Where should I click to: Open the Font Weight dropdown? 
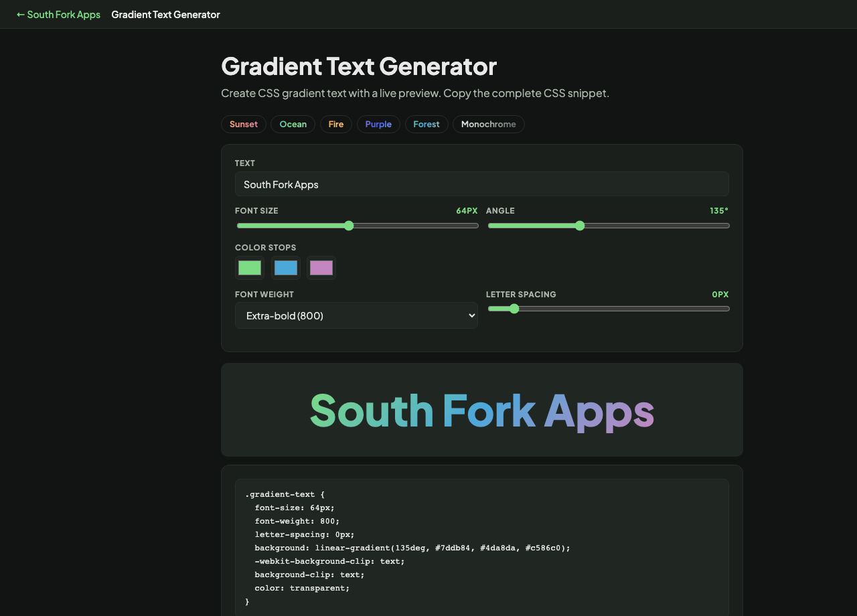[356, 315]
